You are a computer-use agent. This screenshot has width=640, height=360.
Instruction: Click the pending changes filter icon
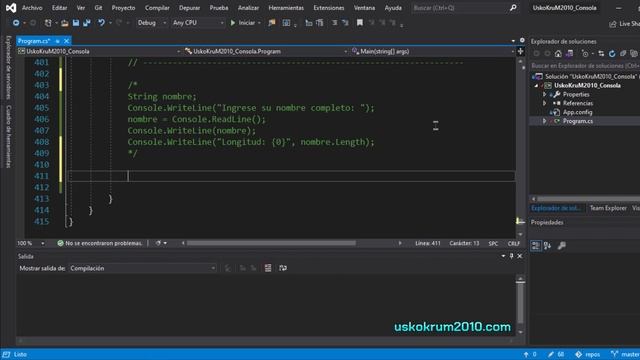[x=585, y=54]
